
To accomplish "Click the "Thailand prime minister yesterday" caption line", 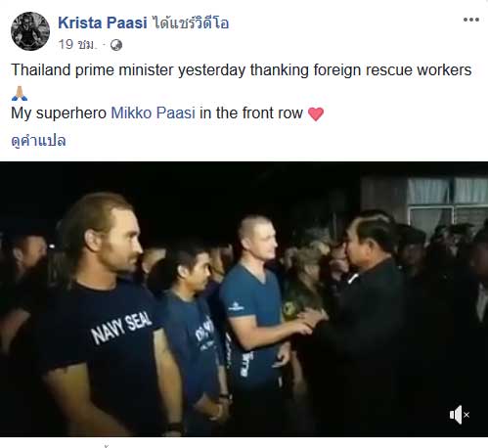I will click(x=242, y=70).
